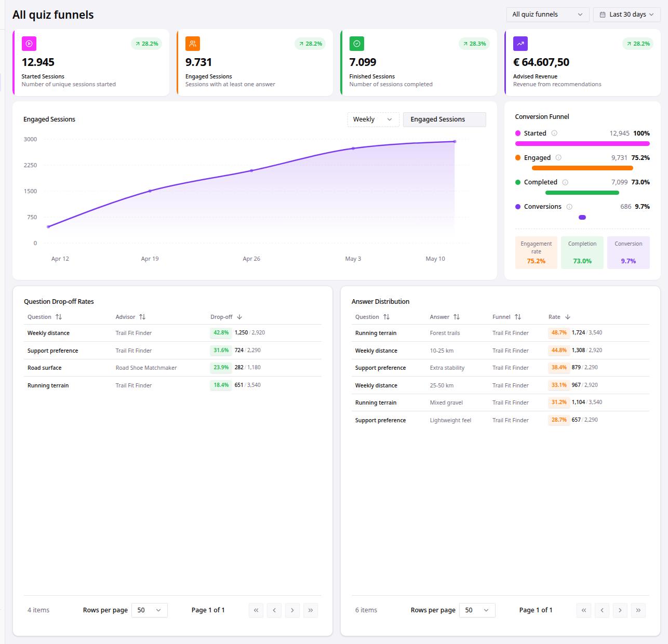Click 'Forest trails' answer cell
The width and height of the screenshot is (668, 644).
(445, 333)
